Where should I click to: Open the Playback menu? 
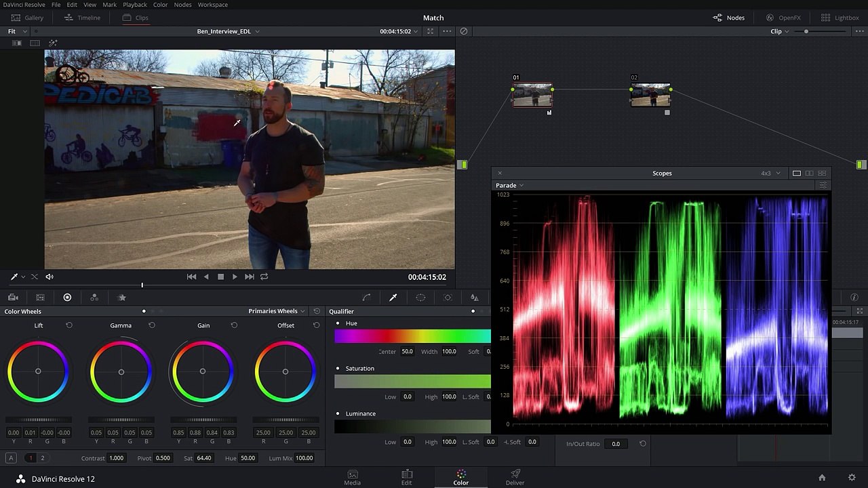point(135,5)
